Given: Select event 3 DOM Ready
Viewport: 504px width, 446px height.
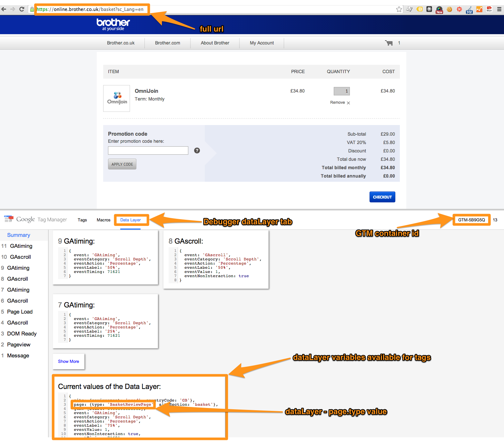Looking at the screenshot, I should pos(19,334).
